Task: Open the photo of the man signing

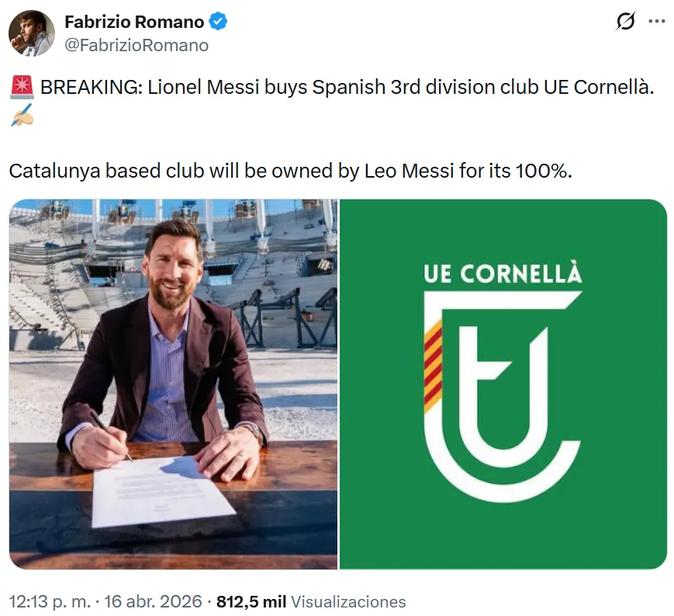Action: point(173,384)
